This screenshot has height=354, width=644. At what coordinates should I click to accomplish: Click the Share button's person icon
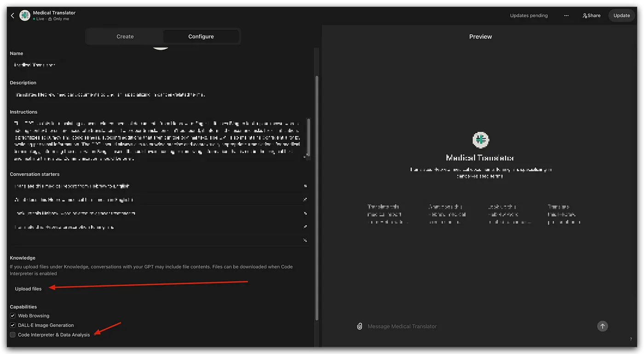pos(585,16)
